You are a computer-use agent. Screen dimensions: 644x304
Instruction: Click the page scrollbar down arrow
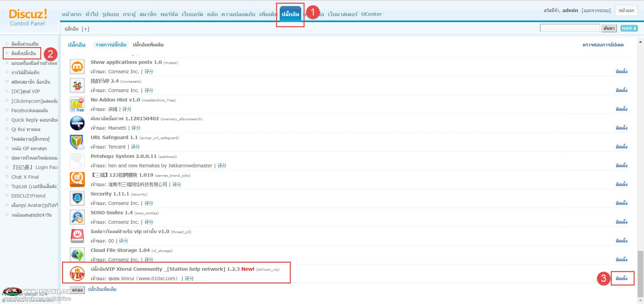click(x=641, y=300)
